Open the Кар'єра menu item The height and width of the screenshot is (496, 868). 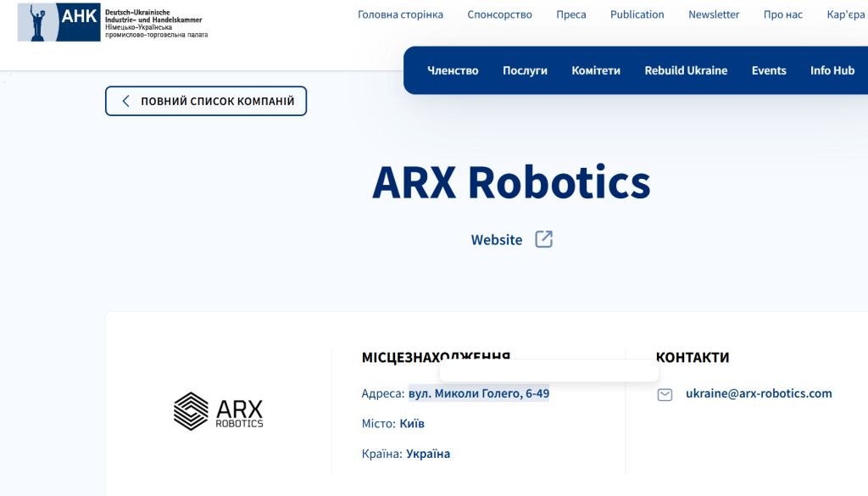846,14
